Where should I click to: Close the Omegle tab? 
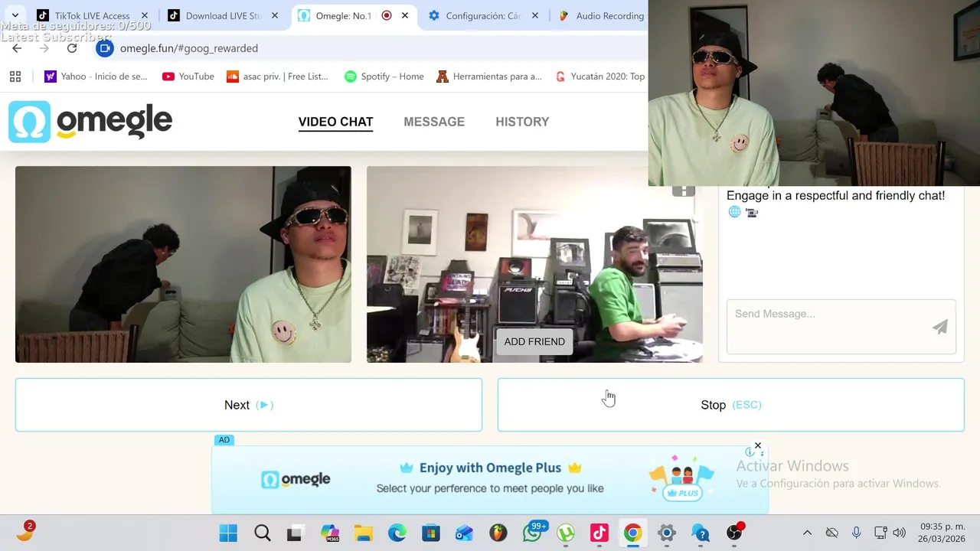pyautogui.click(x=405, y=15)
